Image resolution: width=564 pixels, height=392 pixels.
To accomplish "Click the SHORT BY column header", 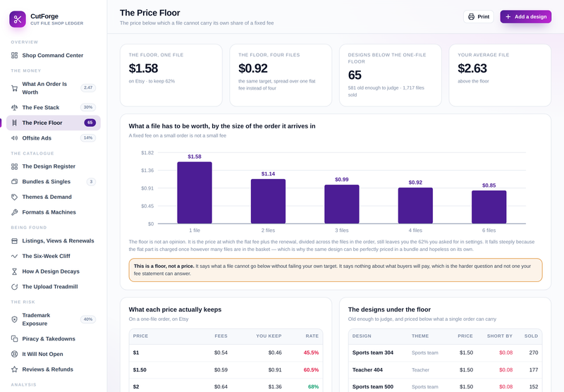I will (x=500, y=336).
